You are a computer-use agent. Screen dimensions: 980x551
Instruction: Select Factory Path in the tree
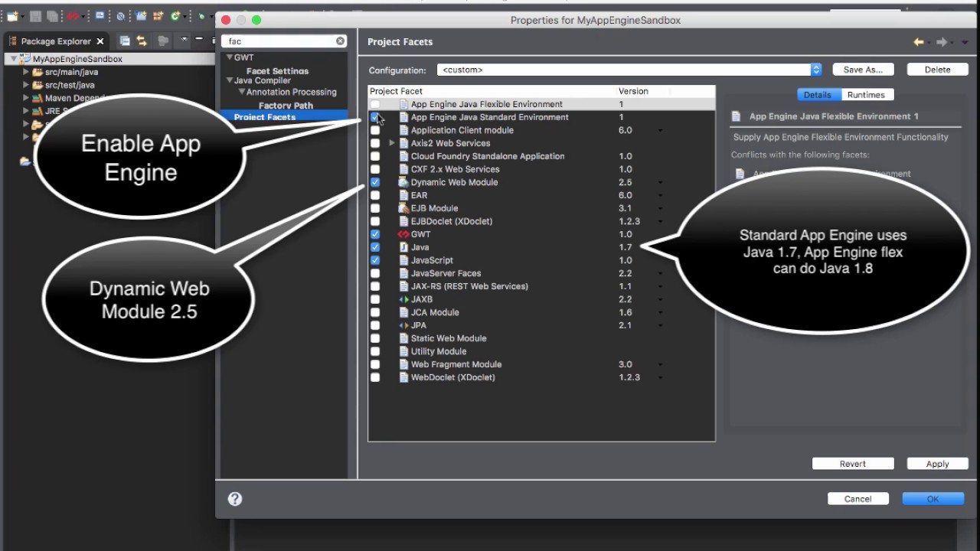(x=286, y=106)
